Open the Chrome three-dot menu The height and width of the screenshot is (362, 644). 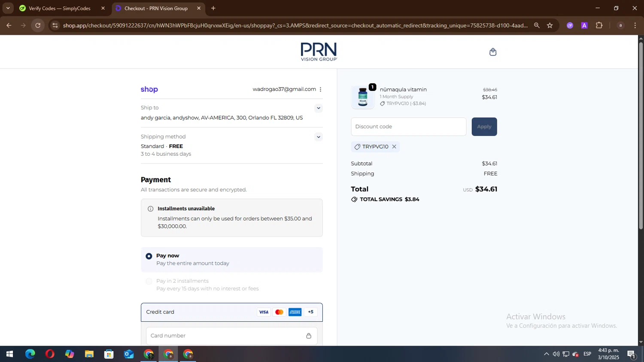point(635,25)
